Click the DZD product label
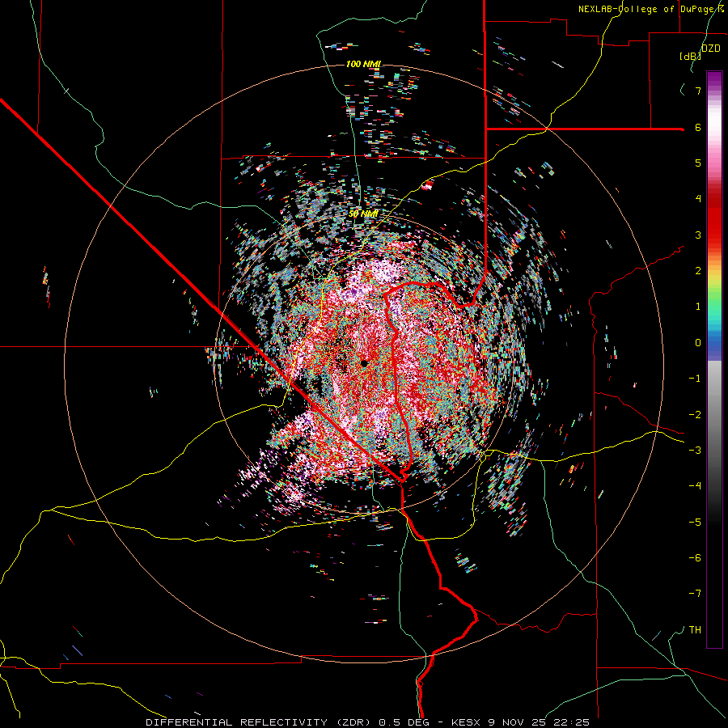This screenshot has height=728, width=728. point(710,49)
